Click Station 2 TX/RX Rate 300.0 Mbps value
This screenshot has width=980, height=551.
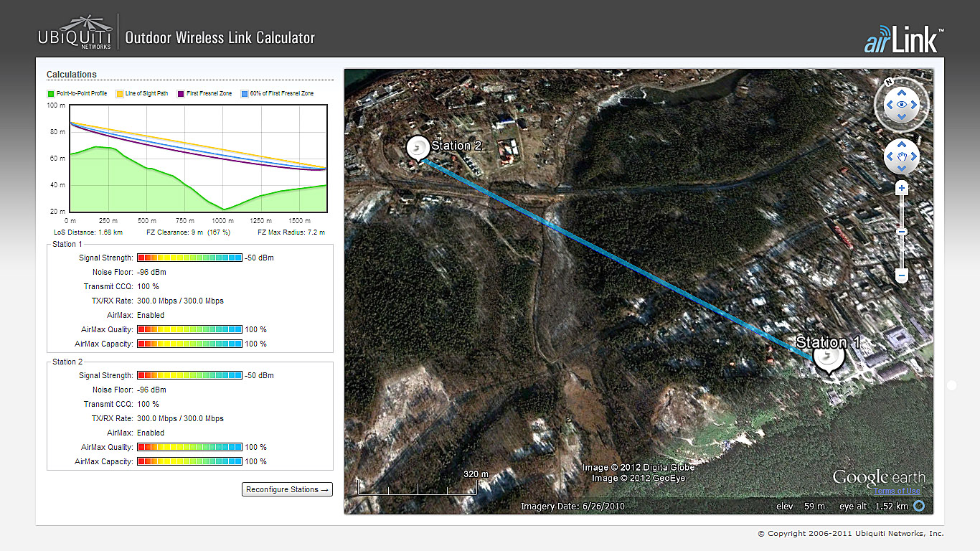[x=180, y=418]
